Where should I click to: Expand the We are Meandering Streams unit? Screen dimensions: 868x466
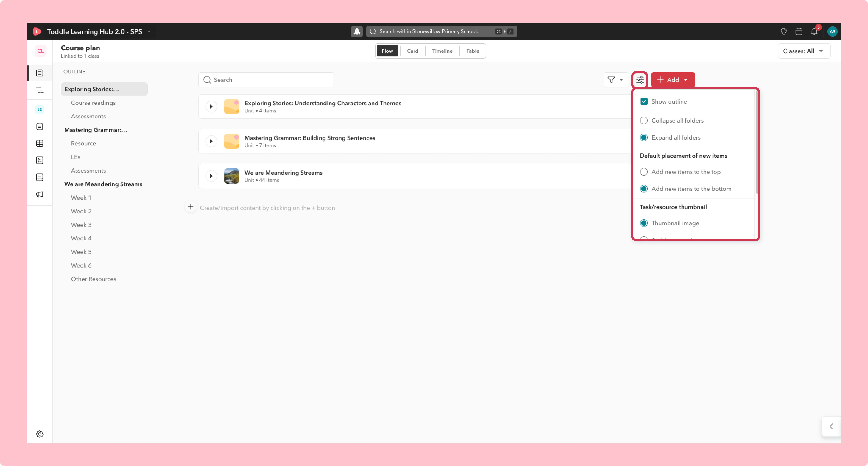(x=211, y=176)
